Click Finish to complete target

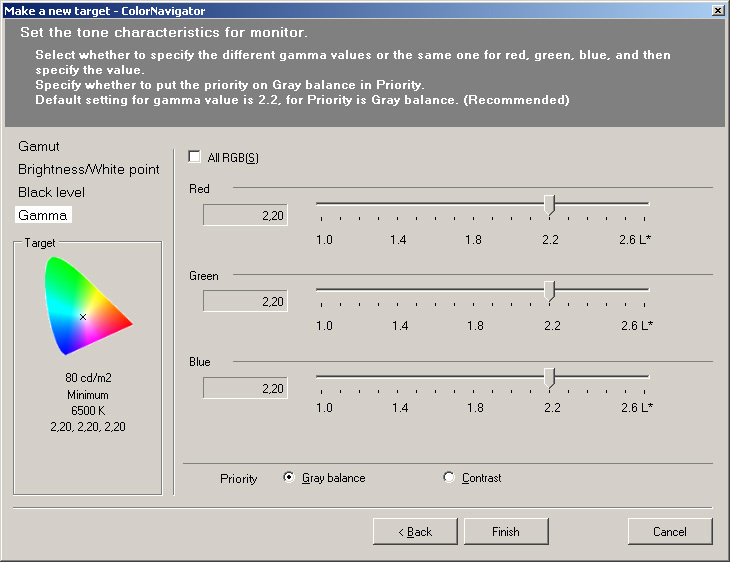click(506, 531)
